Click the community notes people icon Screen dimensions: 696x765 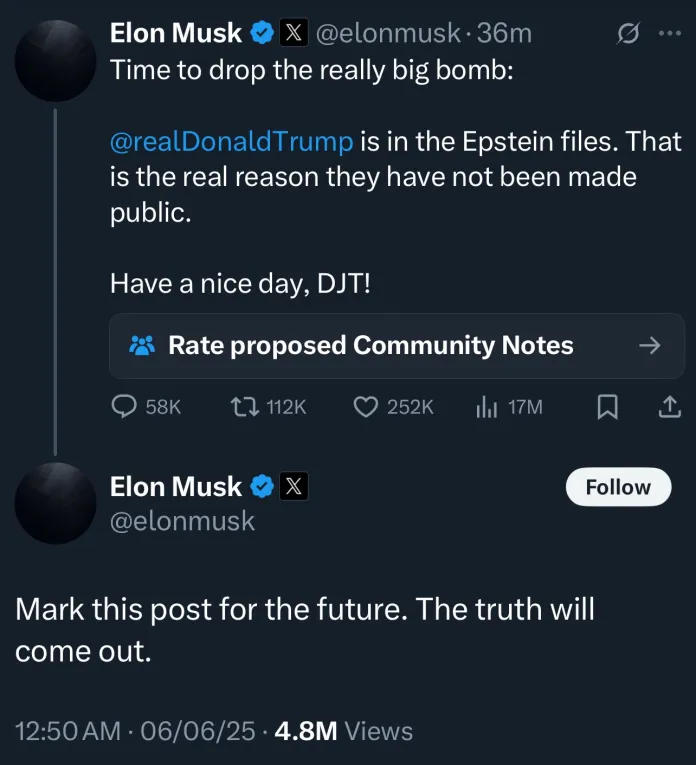point(142,346)
